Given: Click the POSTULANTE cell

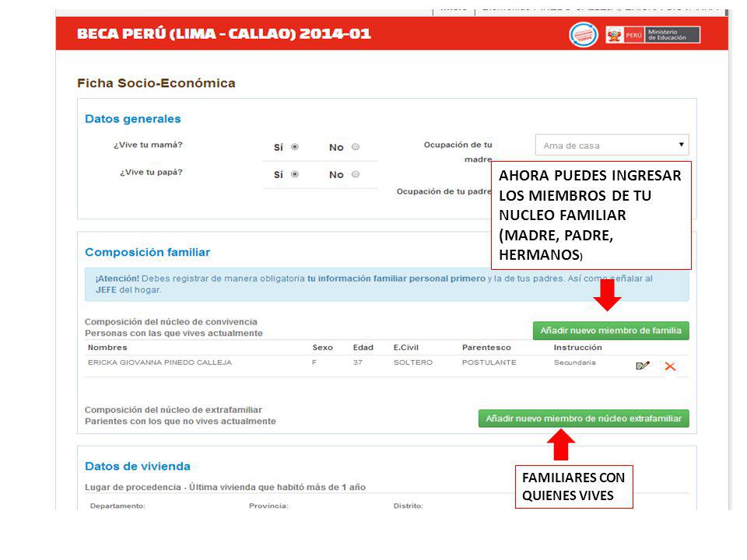Looking at the screenshot, I should click(489, 362).
